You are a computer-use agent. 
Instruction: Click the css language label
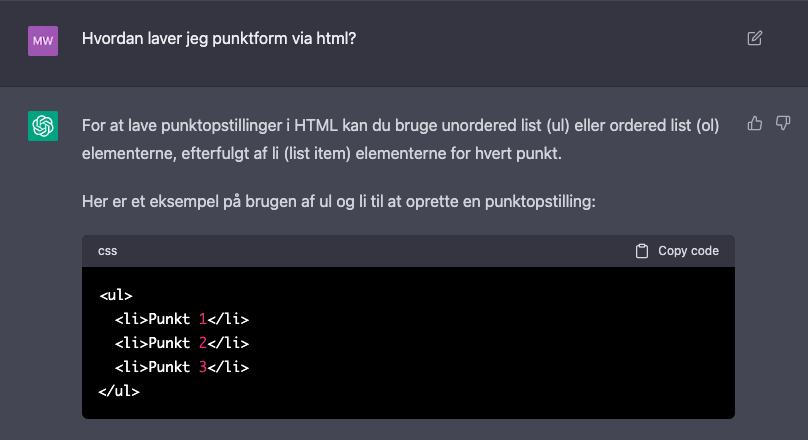coord(108,251)
